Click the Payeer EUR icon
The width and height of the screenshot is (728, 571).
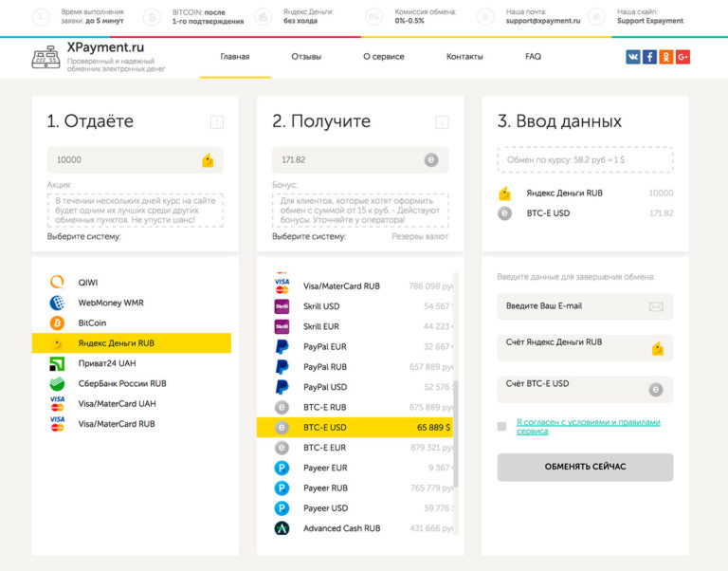tap(282, 468)
